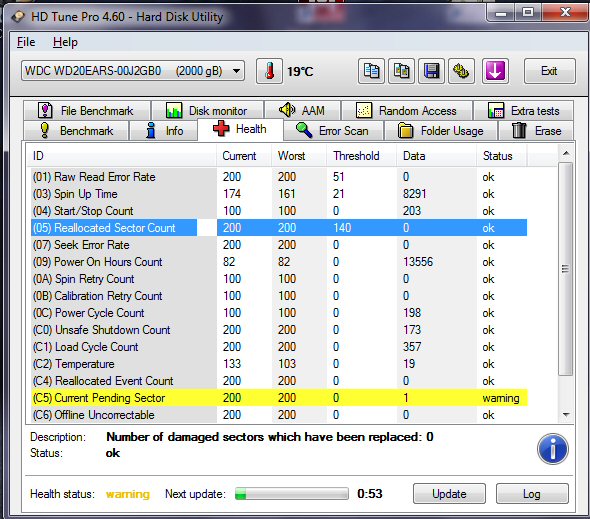Select the Spin Retry Count row
The width and height of the screenshot is (590, 519).
tap(279, 279)
